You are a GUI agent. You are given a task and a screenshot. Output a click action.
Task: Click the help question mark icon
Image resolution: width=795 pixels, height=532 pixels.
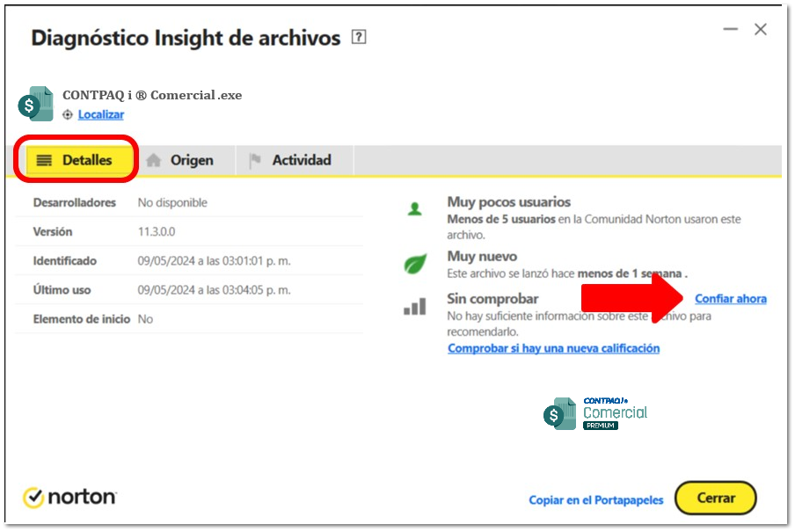click(359, 37)
